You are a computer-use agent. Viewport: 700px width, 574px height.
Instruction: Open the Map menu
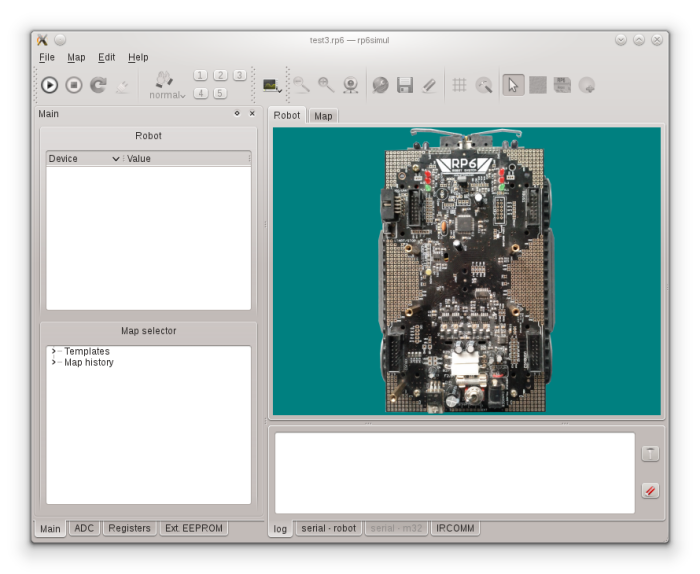[76, 57]
